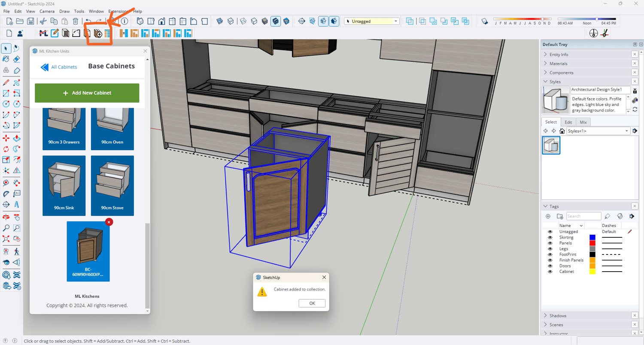
Task: Click the yellow Cabinet tag color swatch
Action: click(x=592, y=272)
